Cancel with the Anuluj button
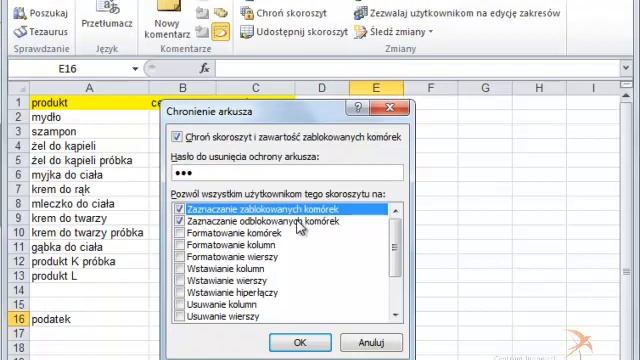Image resolution: width=640 pixels, height=360 pixels. (x=371, y=342)
